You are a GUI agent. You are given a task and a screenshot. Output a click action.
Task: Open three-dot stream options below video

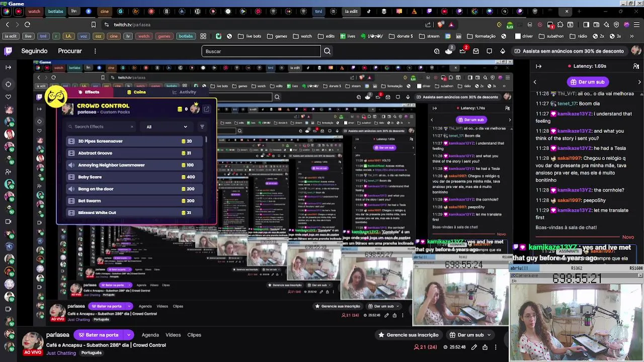pyautogui.click(x=495, y=347)
